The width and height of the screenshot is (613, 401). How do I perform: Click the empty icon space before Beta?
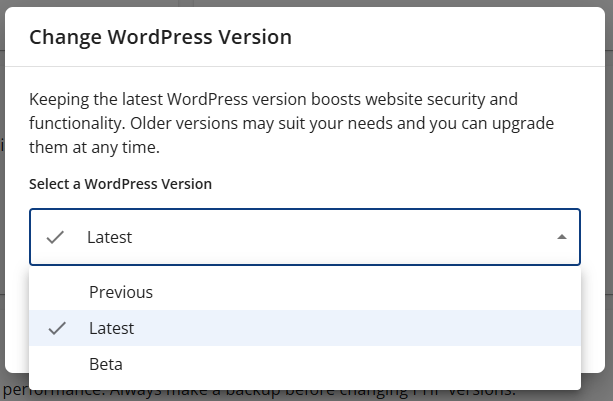tap(57, 364)
